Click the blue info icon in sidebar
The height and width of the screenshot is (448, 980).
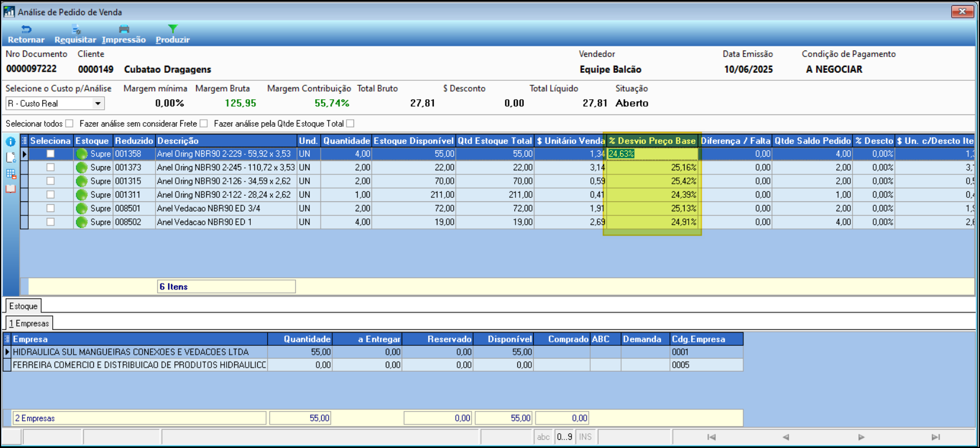tap(11, 142)
